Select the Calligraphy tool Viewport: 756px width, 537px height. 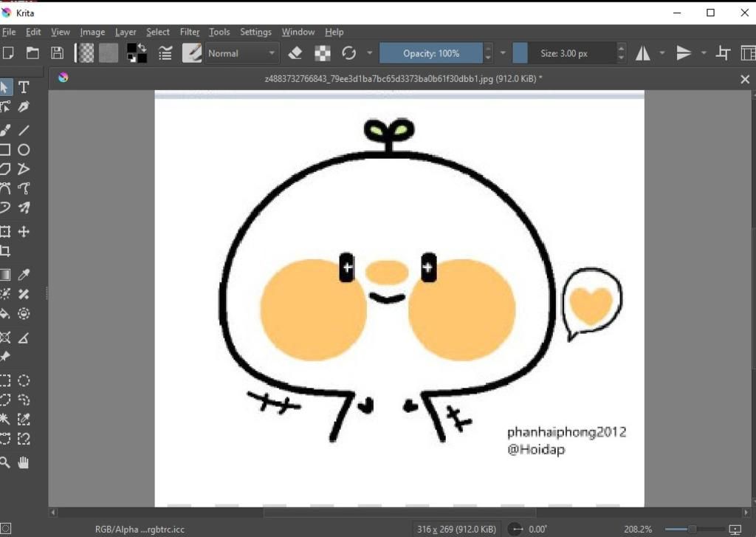tap(24, 106)
